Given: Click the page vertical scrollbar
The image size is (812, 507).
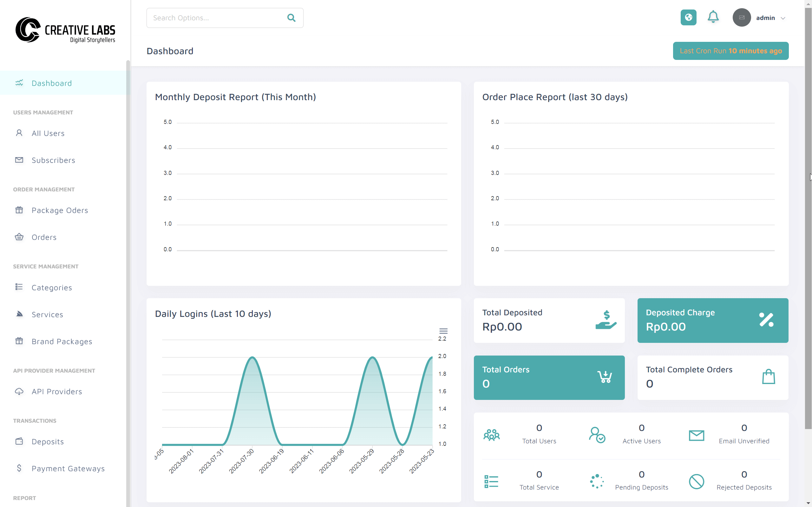Looking at the screenshot, I should (808, 218).
